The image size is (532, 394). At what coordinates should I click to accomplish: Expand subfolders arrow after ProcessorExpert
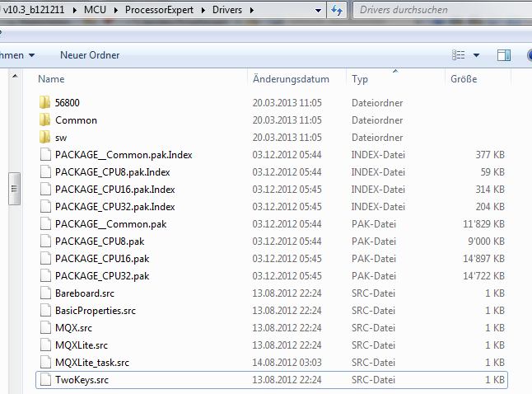(203, 10)
